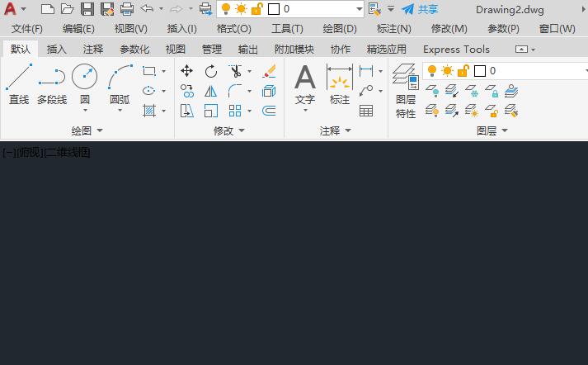Click the Open file folder icon
Image resolution: width=588 pixels, height=365 pixels.
67,8
